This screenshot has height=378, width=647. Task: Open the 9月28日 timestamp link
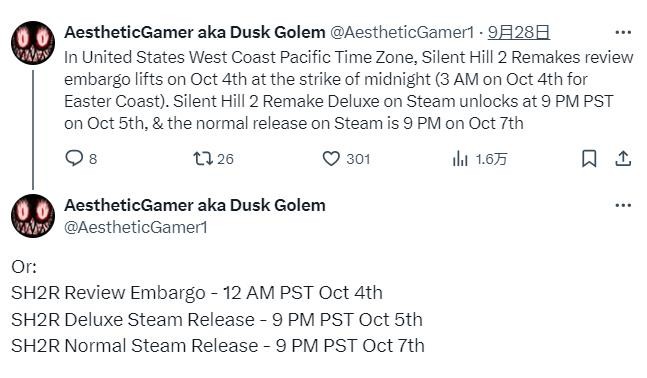(519, 32)
